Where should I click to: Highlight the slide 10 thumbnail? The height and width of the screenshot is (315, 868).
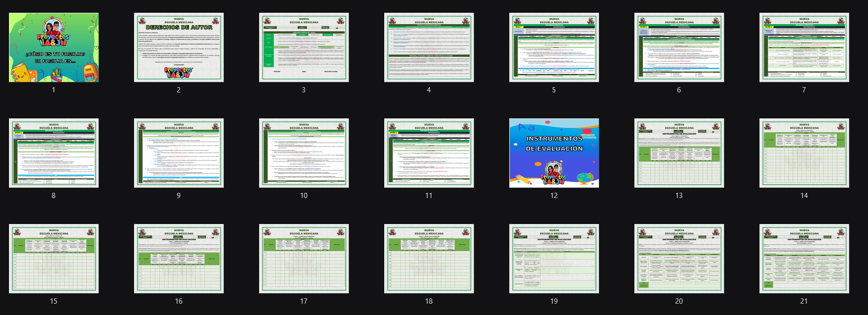coord(304,153)
